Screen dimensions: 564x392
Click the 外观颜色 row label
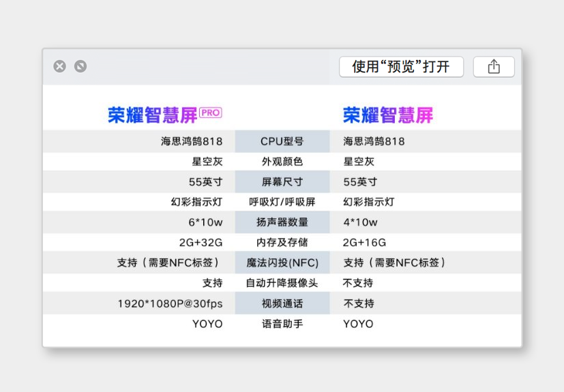pos(282,162)
